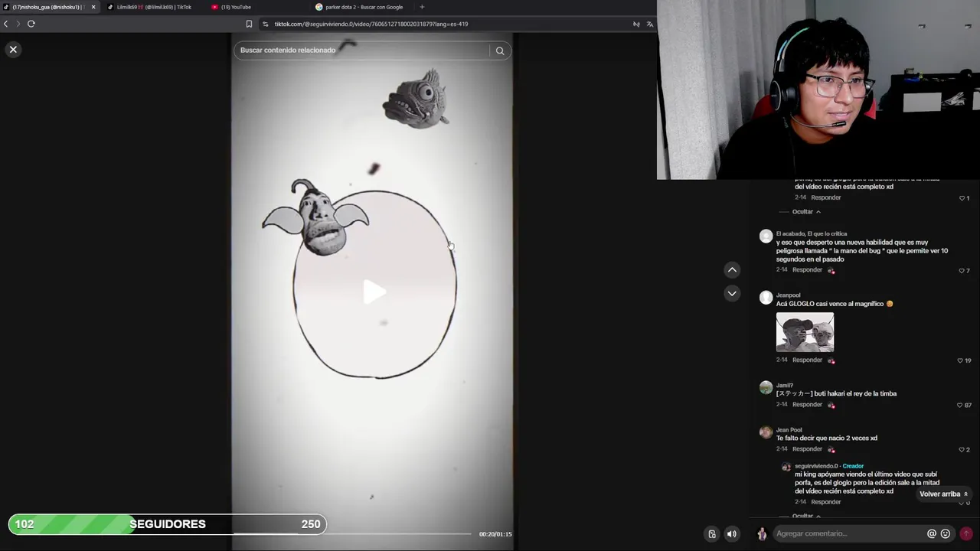Image resolution: width=980 pixels, height=551 pixels.
Task: Go forward with the browser forward arrow
Action: pyautogui.click(x=18, y=24)
